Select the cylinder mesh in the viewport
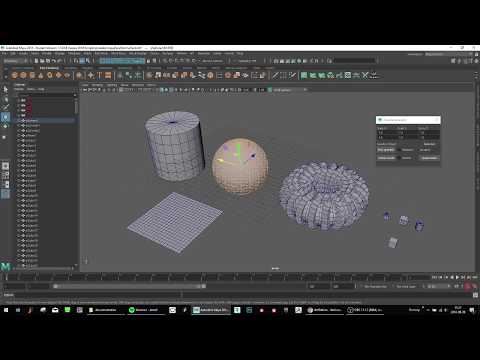The image size is (480, 360). point(174,146)
